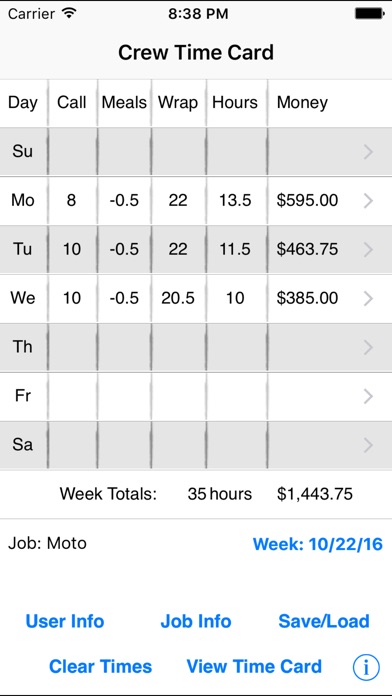Tap Wednesday row chevron arrow

(368, 299)
